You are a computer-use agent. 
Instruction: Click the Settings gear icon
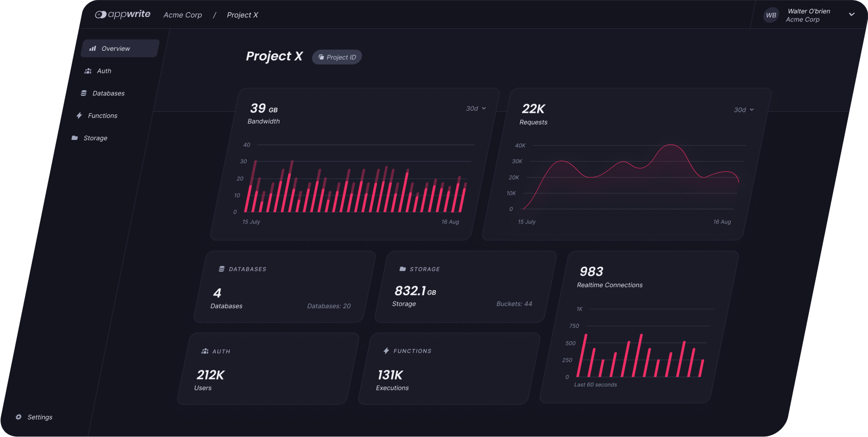[x=18, y=417]
